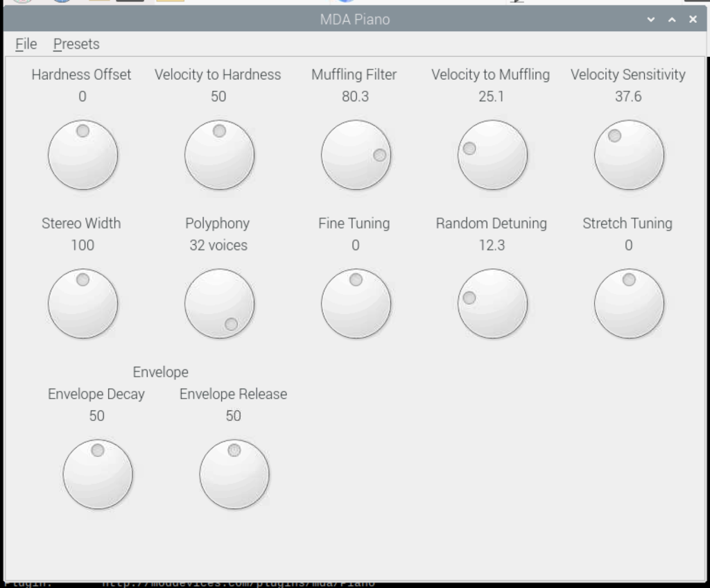Click the Hardness Offset value 0
The width and height of the screenshot is (710, 588).
[83, 96]
